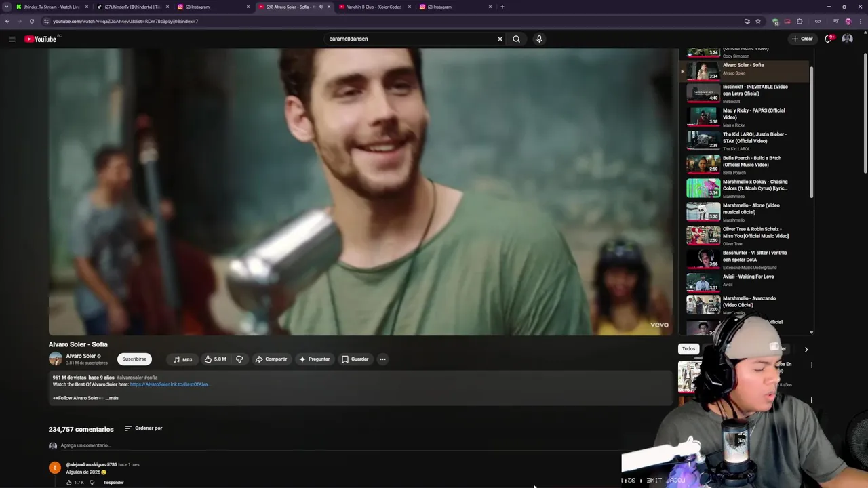The height and width of the screenshot is (488, 868).
Task: Start voice search with microphone icon
Action: pos(539,39)
